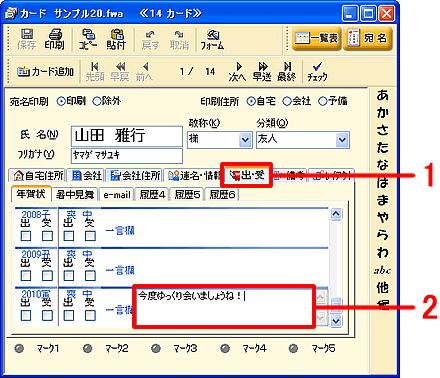Select the 暑中見舞 sub-tab
The width and height of the screenshot is (440, 378).
click(75, 195)
